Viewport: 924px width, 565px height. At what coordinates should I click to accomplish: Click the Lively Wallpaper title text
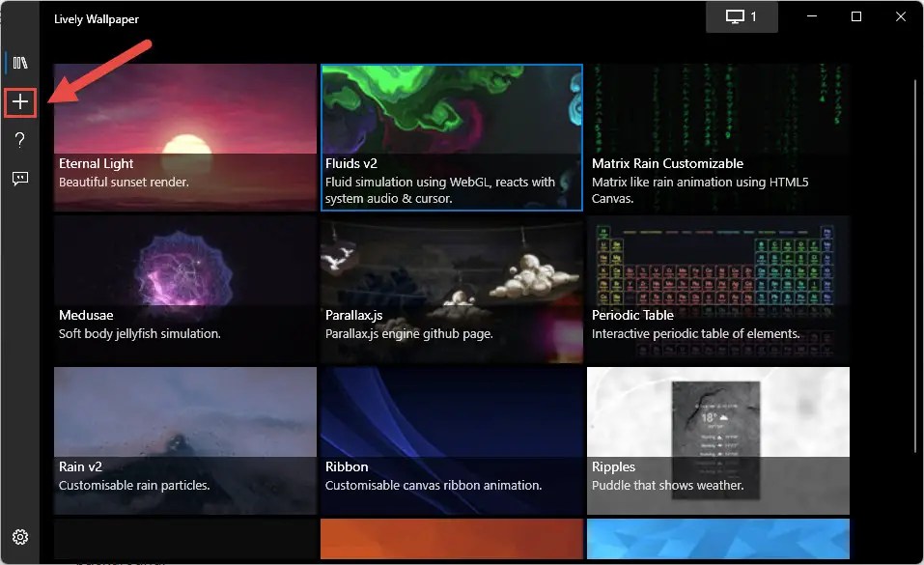click(x=97, y=18)
